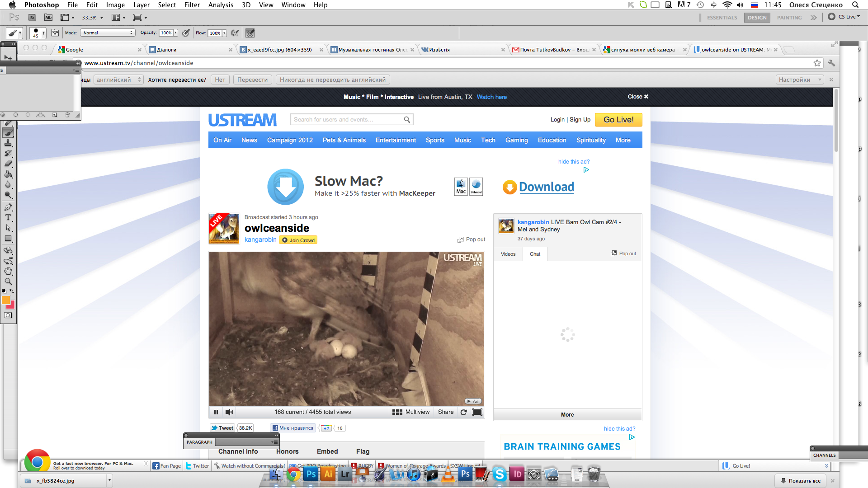
Task: Open the Layer menu
Action: pyautogui.click(x=142, y=5)
